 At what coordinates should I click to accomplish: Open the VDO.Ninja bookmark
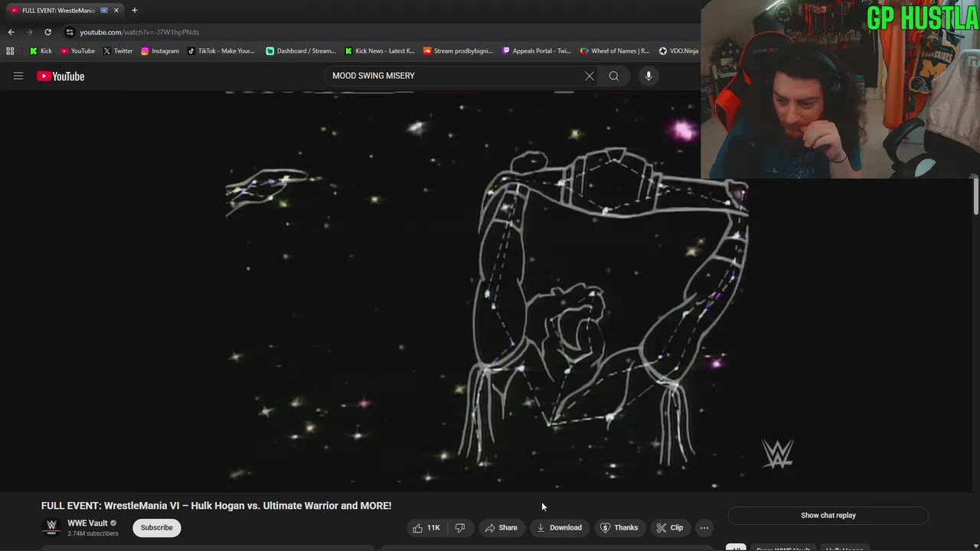point(678,51)
